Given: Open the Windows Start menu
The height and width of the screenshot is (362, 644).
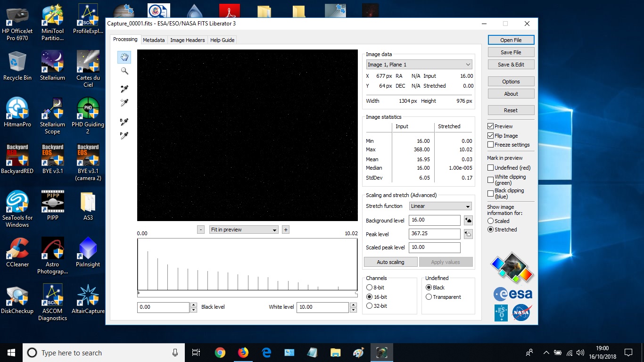Looking at the screenshot, I should click(x=11, y=353).
